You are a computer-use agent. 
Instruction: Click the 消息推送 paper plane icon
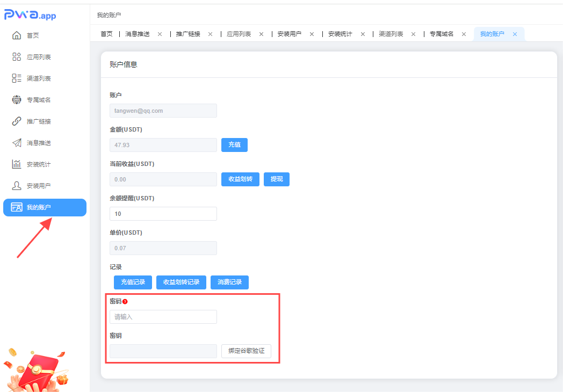[x=17, y=143]
